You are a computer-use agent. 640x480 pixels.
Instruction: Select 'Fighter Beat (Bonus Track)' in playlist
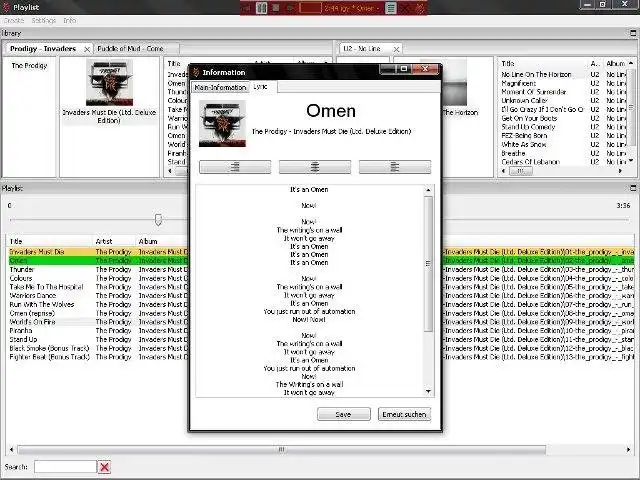tap(49, 357)
